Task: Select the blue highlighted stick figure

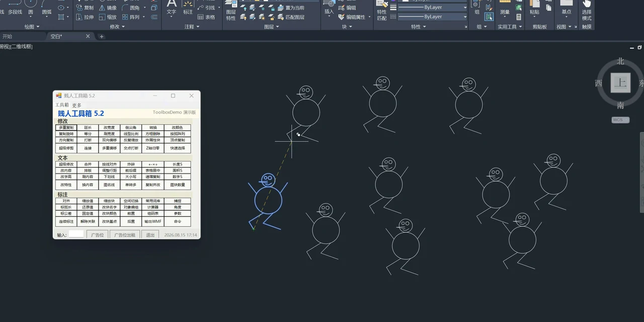Action: click(268, 201)
